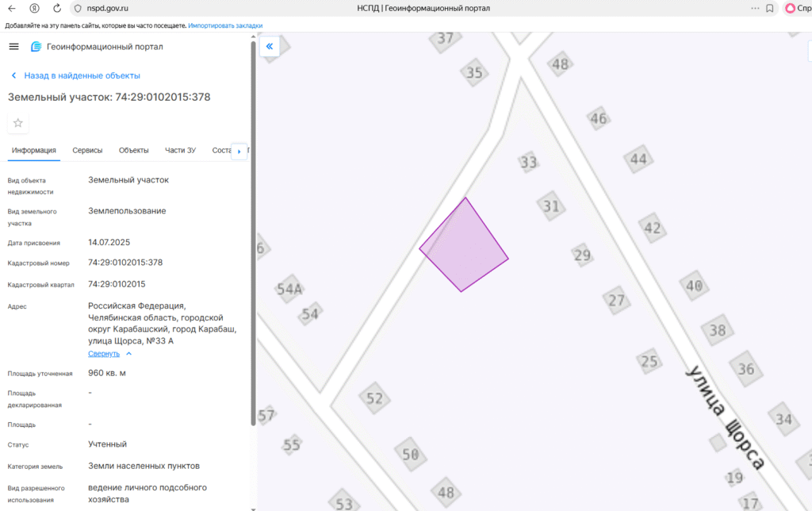The width and height of the screenshot is (812, 511).
Task: Click house number 33 on the map
Action: (x=528, y=162)
